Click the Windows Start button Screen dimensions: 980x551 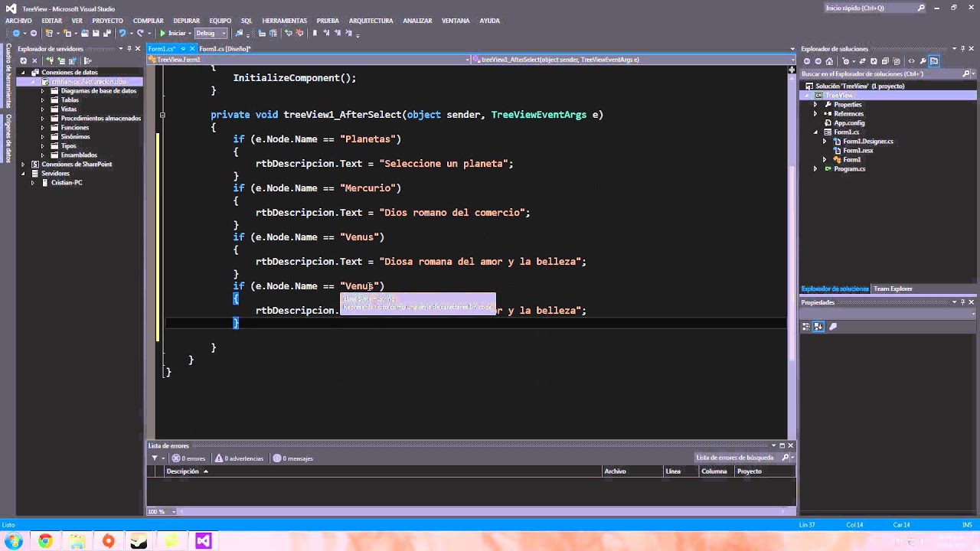click(x=14, y=541)
